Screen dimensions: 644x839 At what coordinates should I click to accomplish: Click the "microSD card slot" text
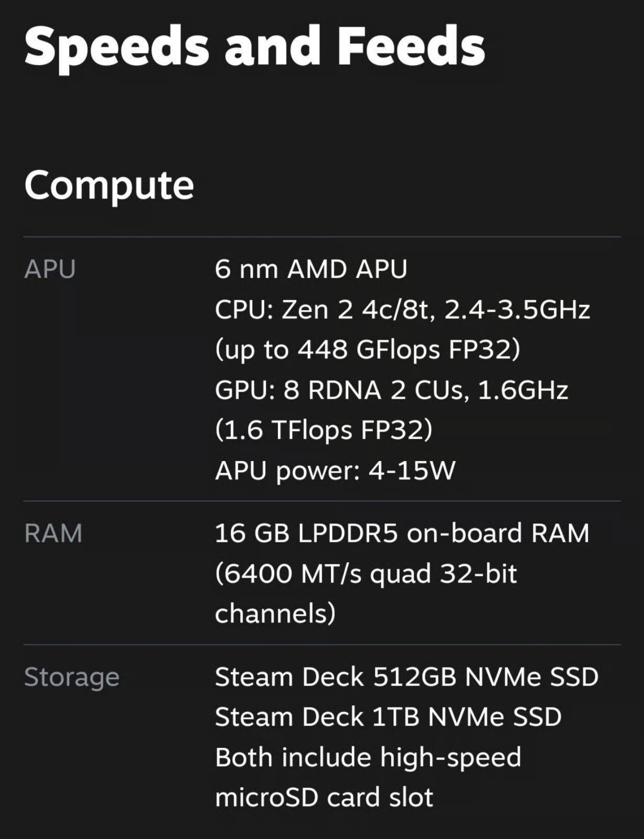[x=324, y=798]
